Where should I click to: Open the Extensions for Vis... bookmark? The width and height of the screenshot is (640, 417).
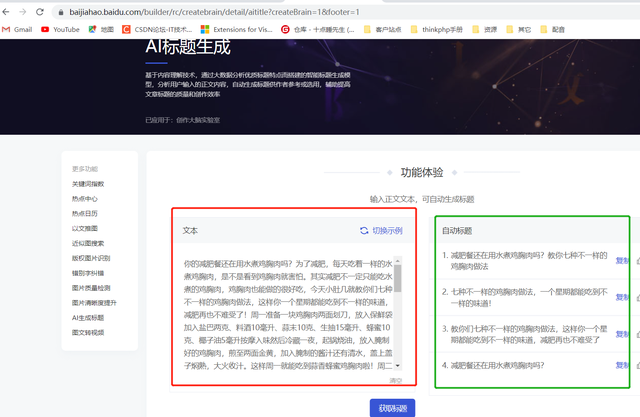click(236, 29)
